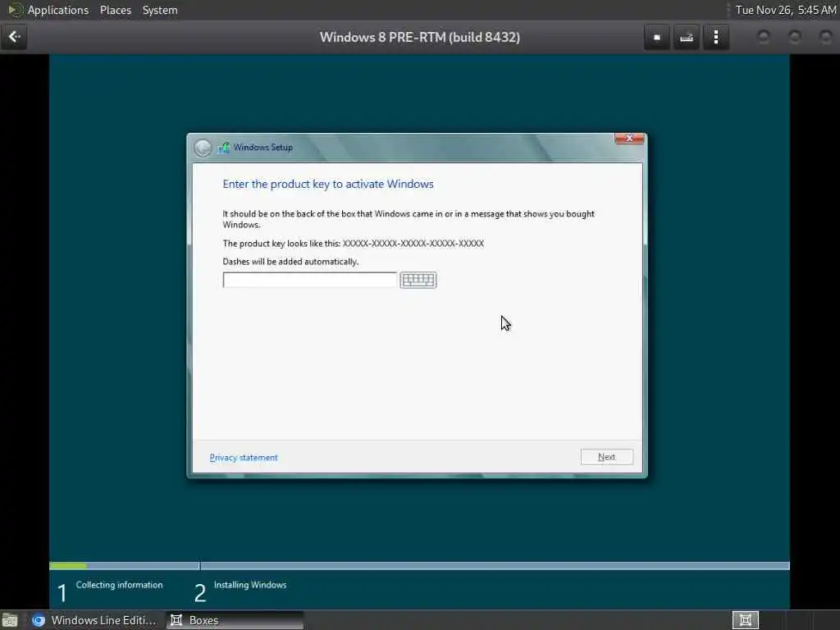The width and height of the screenshot is (840, 630).
Task: Click the show desktop icon in bottom panel
Action: click(x=10, y=620)
